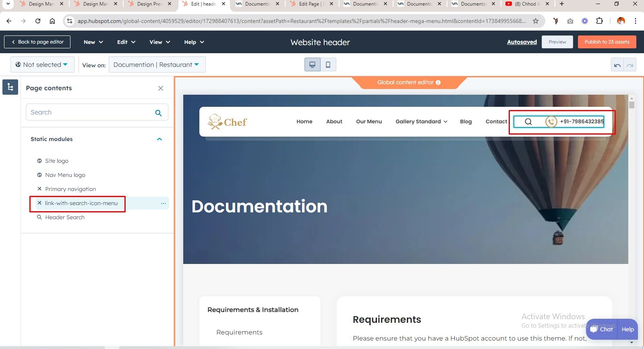This screenshot has width=644, height=349.
Task: Click the search icon in website header
Action: pyautogui.click(x=528, y=122)
